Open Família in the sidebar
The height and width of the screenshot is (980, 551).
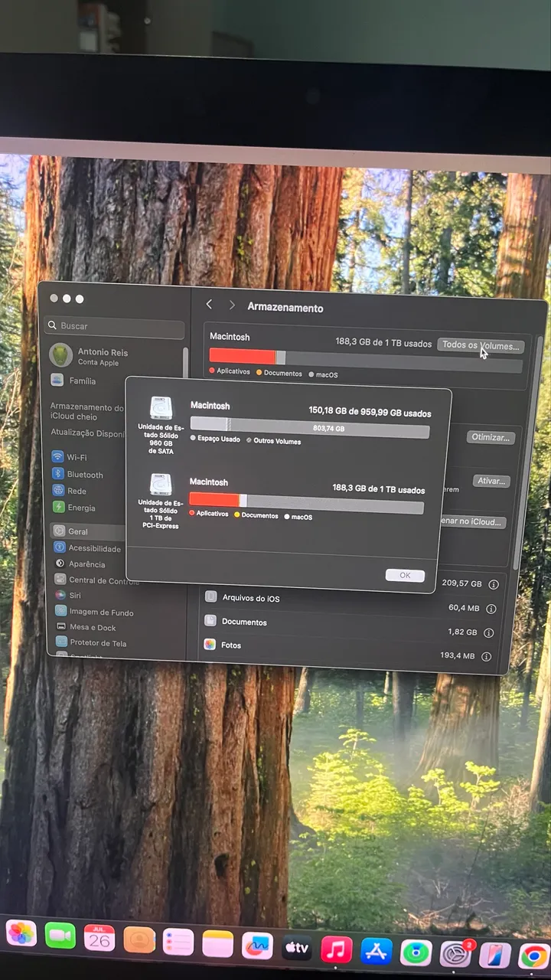(74, 381)
